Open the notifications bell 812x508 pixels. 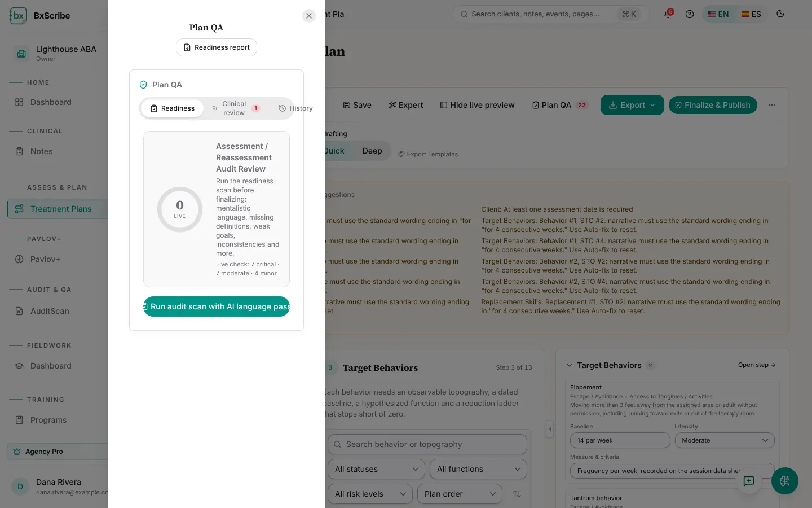668,14
